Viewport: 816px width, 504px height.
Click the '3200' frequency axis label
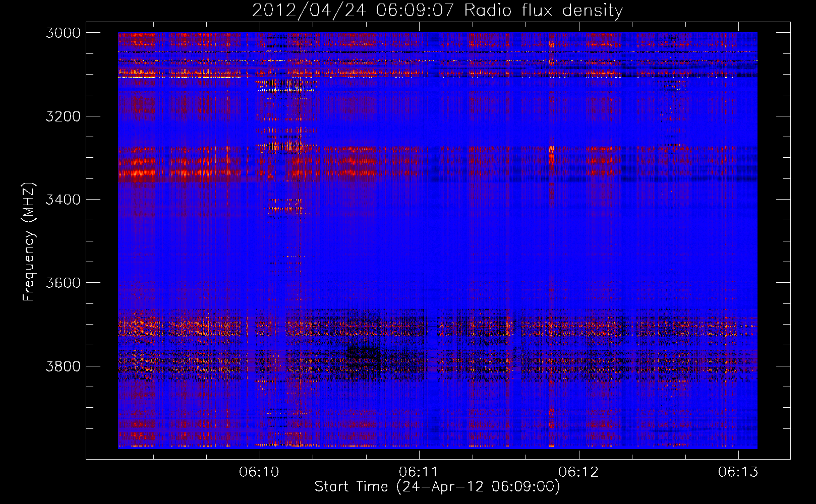[63, 116]
